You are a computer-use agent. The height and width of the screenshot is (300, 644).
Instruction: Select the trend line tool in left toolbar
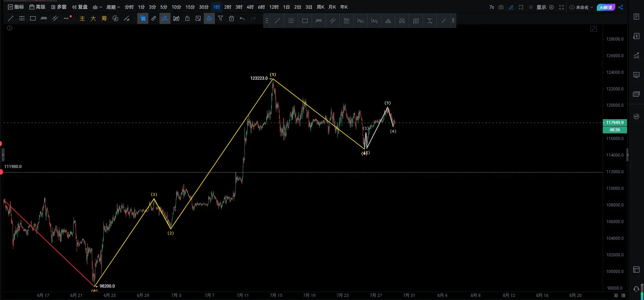[11, 18]
